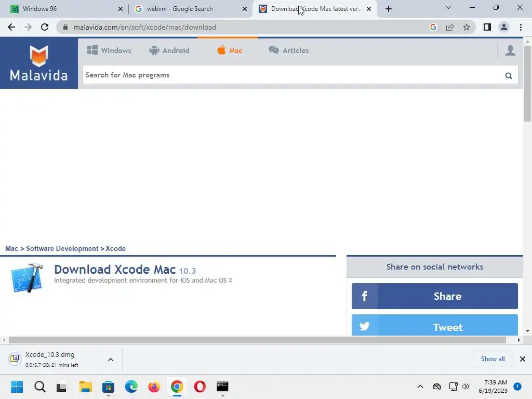Click the Malavida logo
This screenshot has height=399, width=532.
tap(38, 63)
